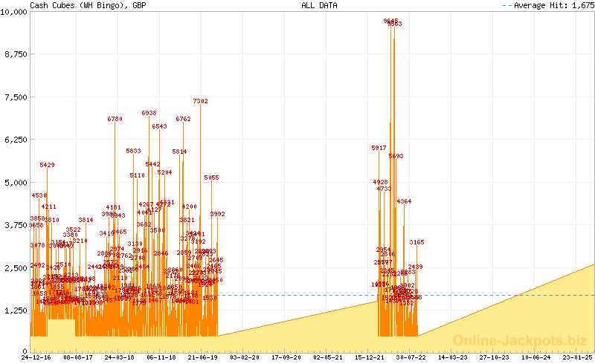Click the 24-12-16 date on x-axis
Viewport: 595px width, 364px height.
pyautogui.click(x=36, y=357)
